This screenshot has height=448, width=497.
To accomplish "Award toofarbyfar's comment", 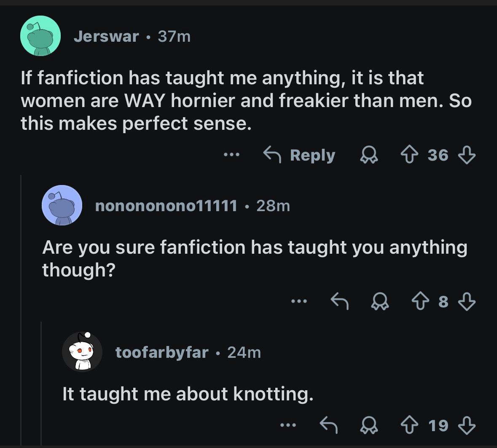I will click(368, 425).
